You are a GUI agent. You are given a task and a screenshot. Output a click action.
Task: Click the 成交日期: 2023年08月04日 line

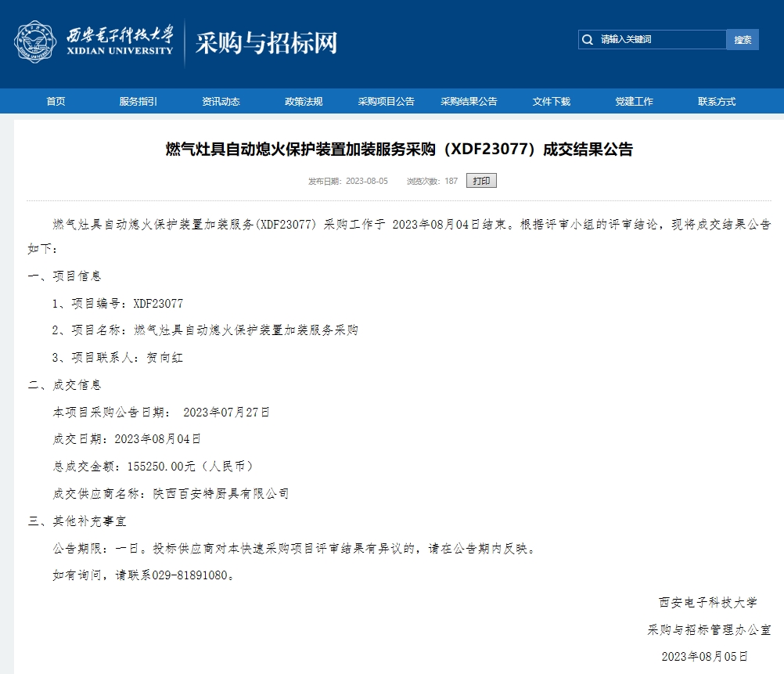coord(127,439)
